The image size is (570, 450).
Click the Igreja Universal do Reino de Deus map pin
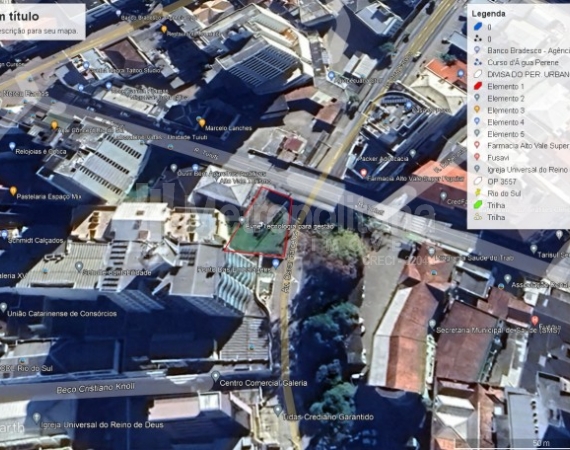pos(36,417)
